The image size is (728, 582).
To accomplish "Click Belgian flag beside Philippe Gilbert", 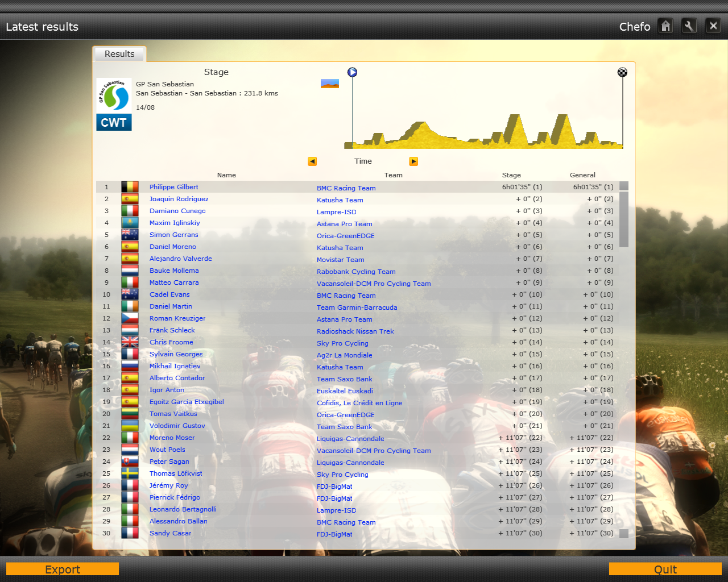I will click(130, 187).
